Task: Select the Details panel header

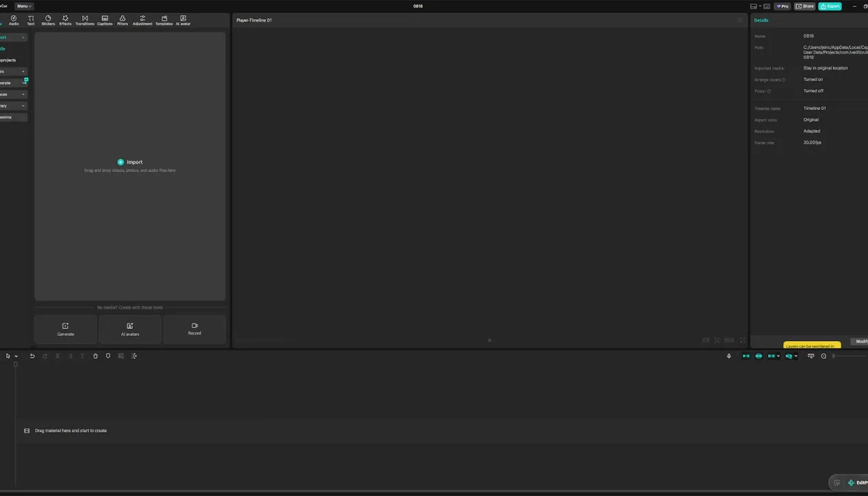Action: pos(761,20)
